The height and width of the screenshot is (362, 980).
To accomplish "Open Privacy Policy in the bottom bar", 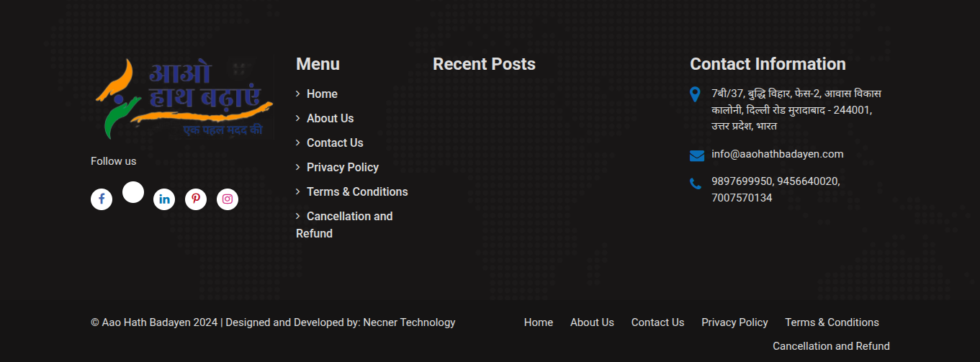I will coord(734,322).
